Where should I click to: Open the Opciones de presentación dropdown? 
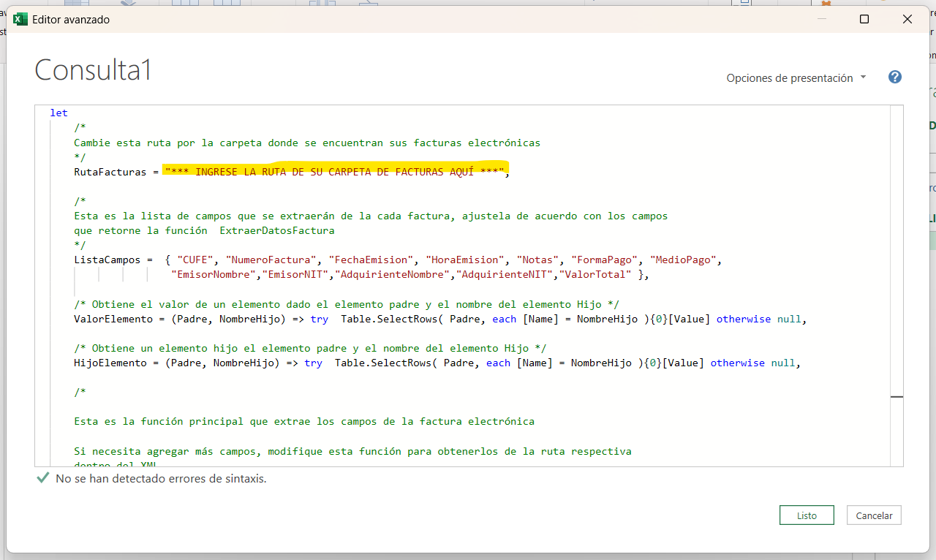click(x=796, y=77)
